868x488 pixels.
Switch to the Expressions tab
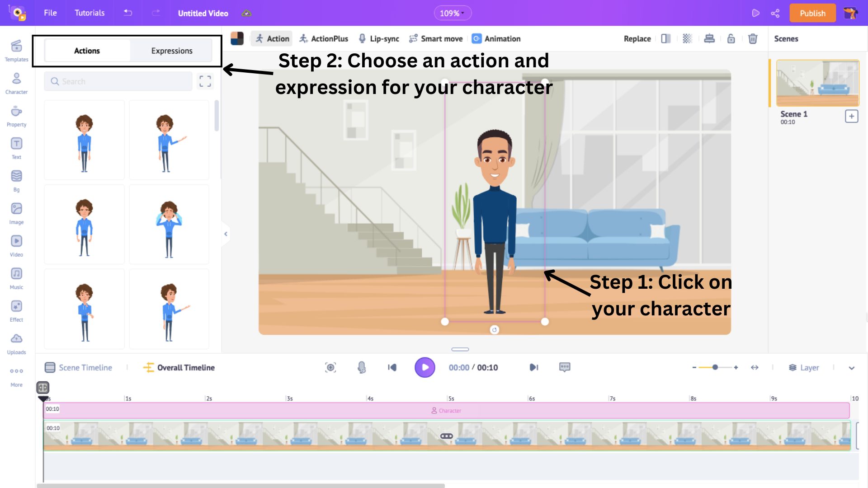pos(172,51)
